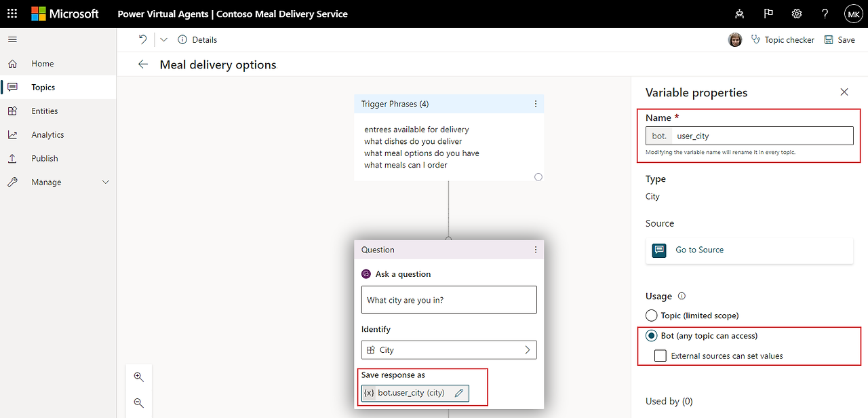Click the Topics chat icon

(12, 88)
